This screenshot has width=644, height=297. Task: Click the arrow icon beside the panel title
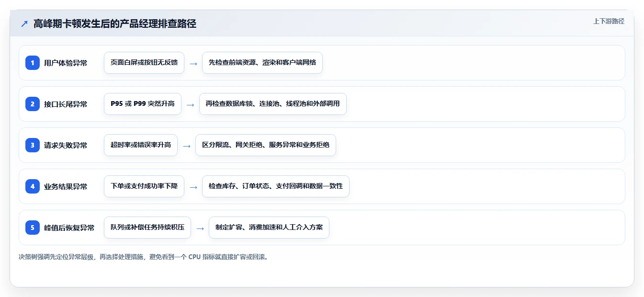[x=24, y=24]
